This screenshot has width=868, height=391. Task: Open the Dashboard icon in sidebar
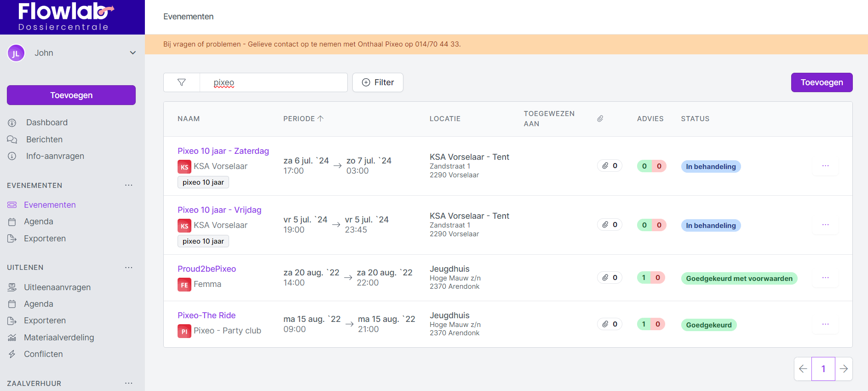tap(12, 123)
